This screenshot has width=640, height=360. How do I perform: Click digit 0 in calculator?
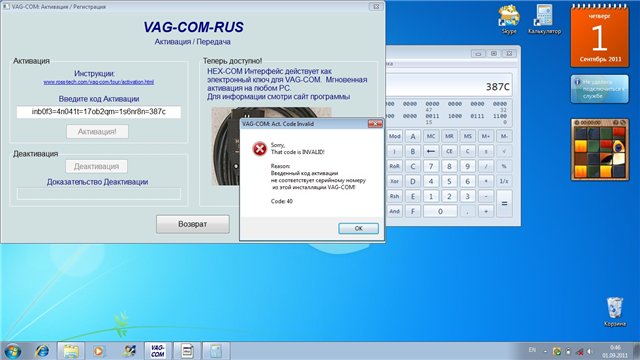(440, 211)
